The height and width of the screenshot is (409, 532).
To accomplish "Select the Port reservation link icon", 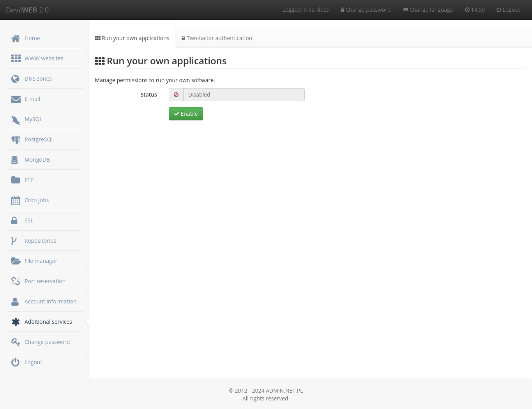I will [16, 281].
